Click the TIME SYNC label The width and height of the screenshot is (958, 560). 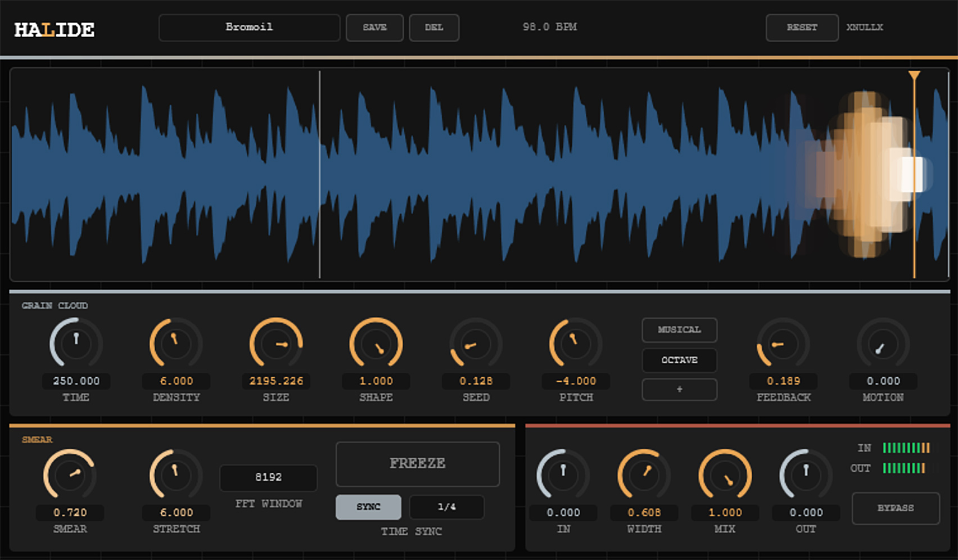click(411, 531)
